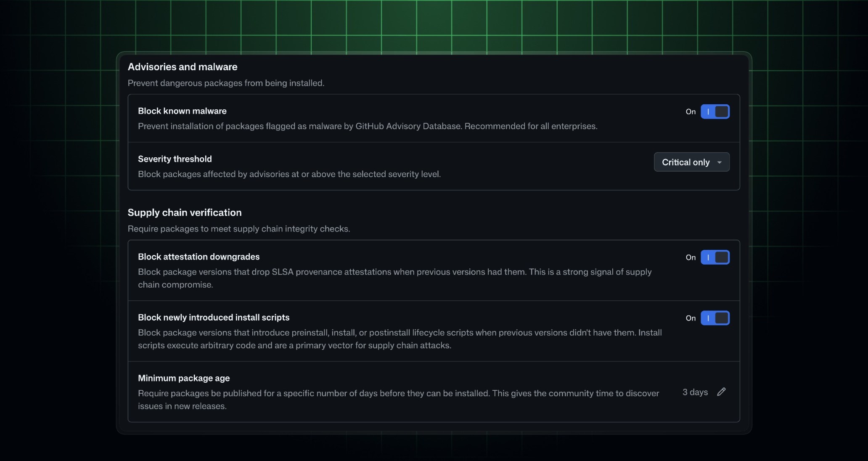
Task: Turn off Block newly introduced install scripts
Action: click(x=715, y=318)
